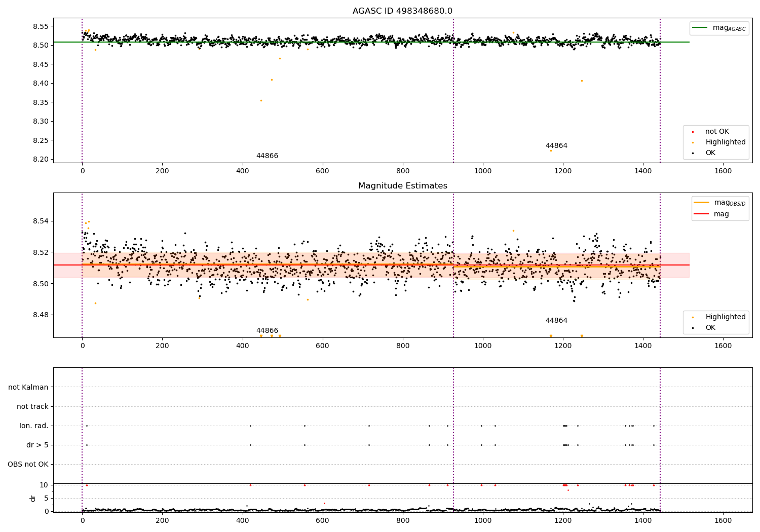Click the orange line sample beside mag OBSID
The image size is (760, 532).
(x=702, y=203)
